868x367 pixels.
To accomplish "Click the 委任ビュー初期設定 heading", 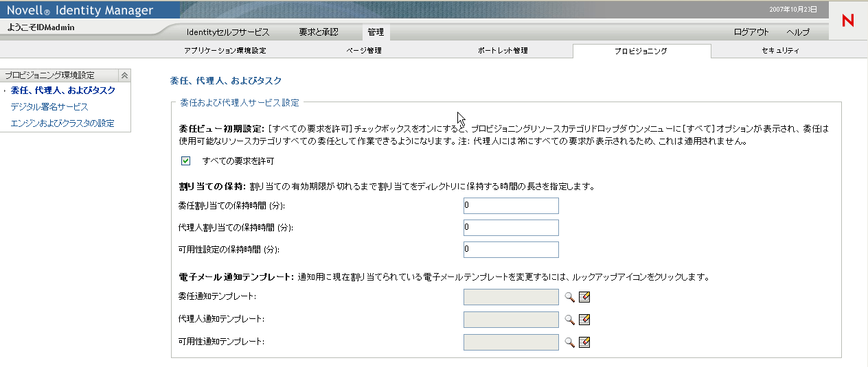I will click(222, 128).
